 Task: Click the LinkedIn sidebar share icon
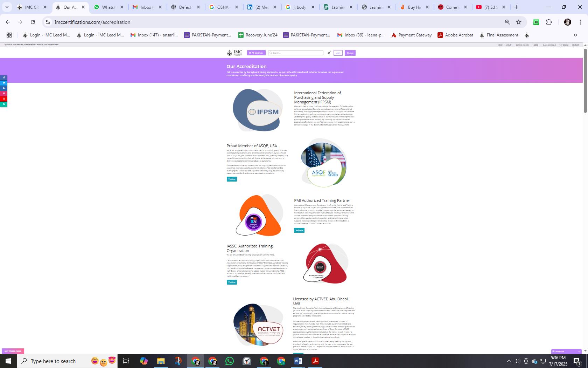coord(3,88)
